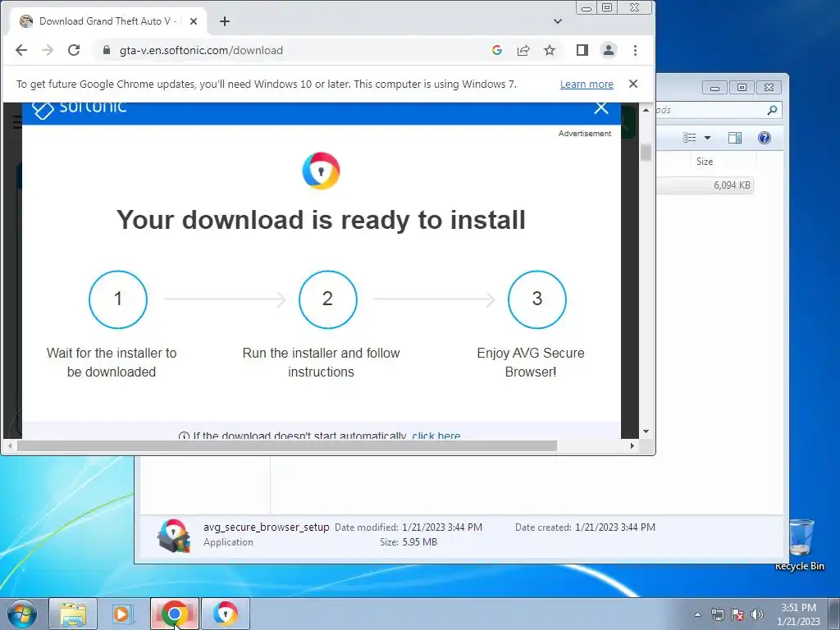Click the Explorer search magnifier icon
Viewport: 840px width, 630px height.
(772, 110)
